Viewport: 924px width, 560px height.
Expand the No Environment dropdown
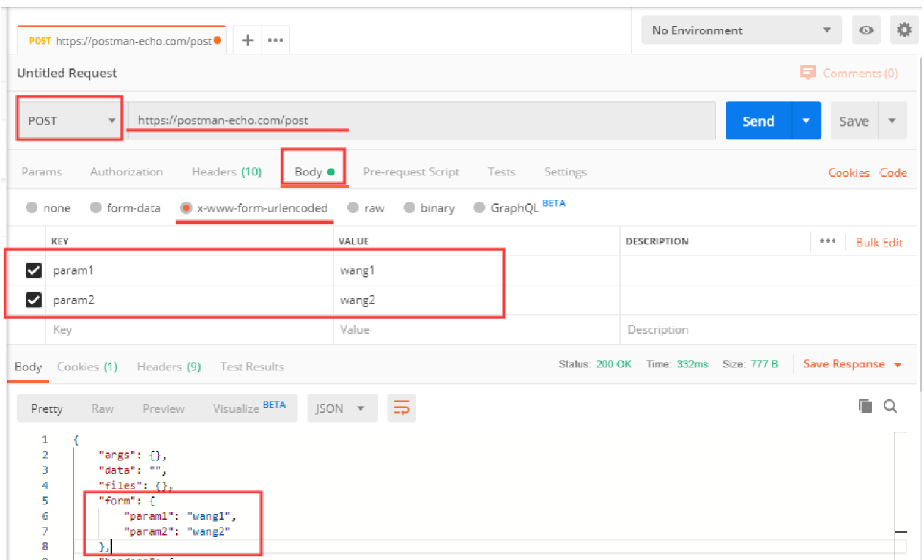point(741,30)
